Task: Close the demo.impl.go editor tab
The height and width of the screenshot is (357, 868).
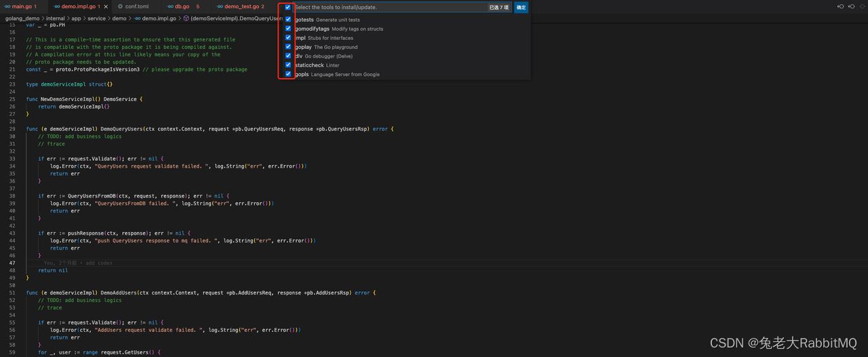Action: point(106,7)
